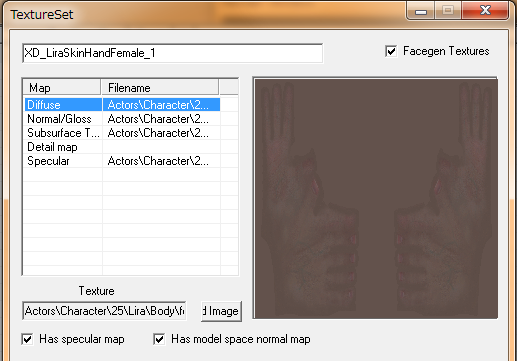
Task: Close the TextureSet window
Action: click(x=485, y=11)
